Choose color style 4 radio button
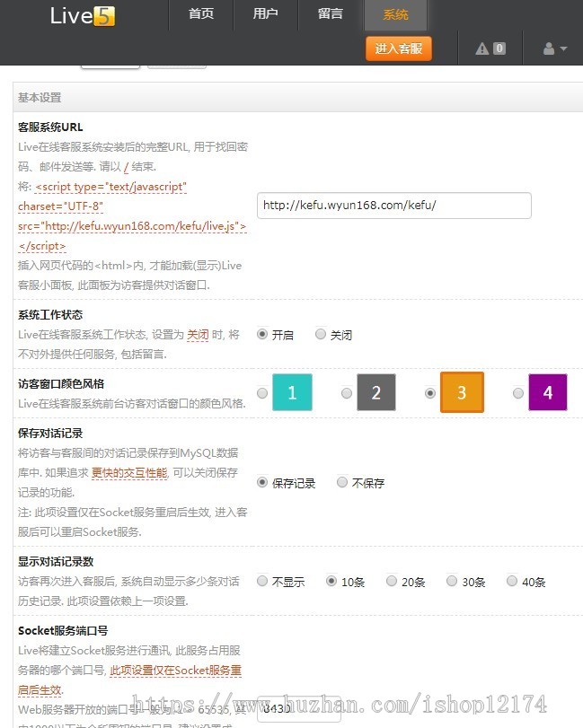Image resolution: width=583 pixels, height=728 pixels. point(518,393)
